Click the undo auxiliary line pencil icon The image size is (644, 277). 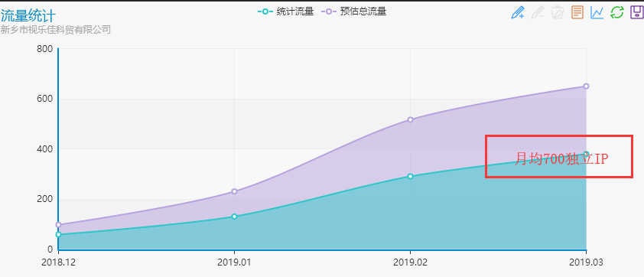pos(537,12)
